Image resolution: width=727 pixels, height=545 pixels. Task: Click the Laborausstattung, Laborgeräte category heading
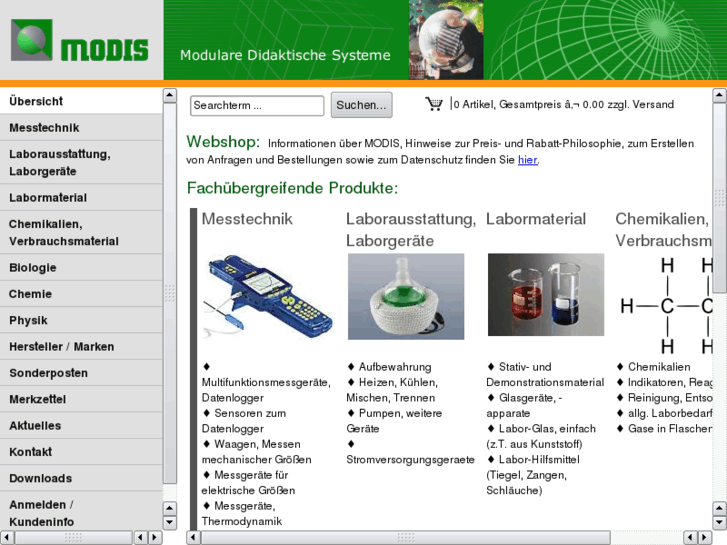click(411, 230)
